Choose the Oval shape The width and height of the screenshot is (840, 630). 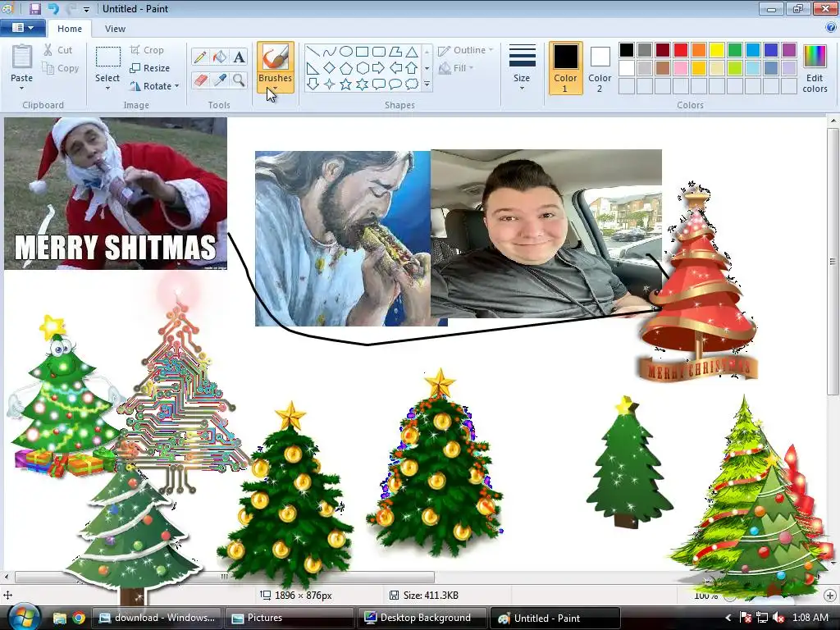click(346, 52)
